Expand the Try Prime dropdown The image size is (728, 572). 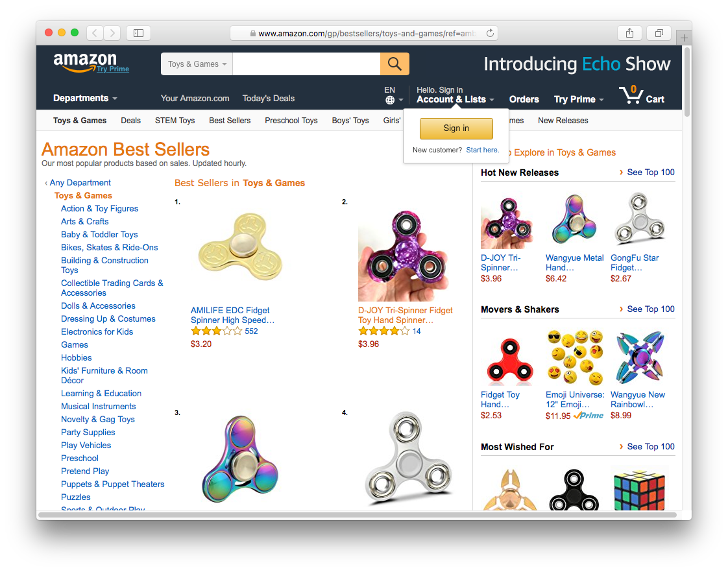pyautogui.click(x=579, y=99)
